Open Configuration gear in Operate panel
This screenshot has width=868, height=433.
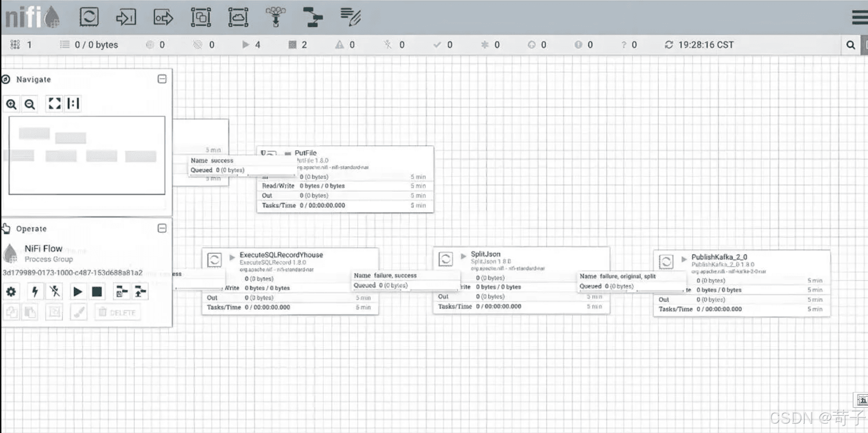[11, 292]
